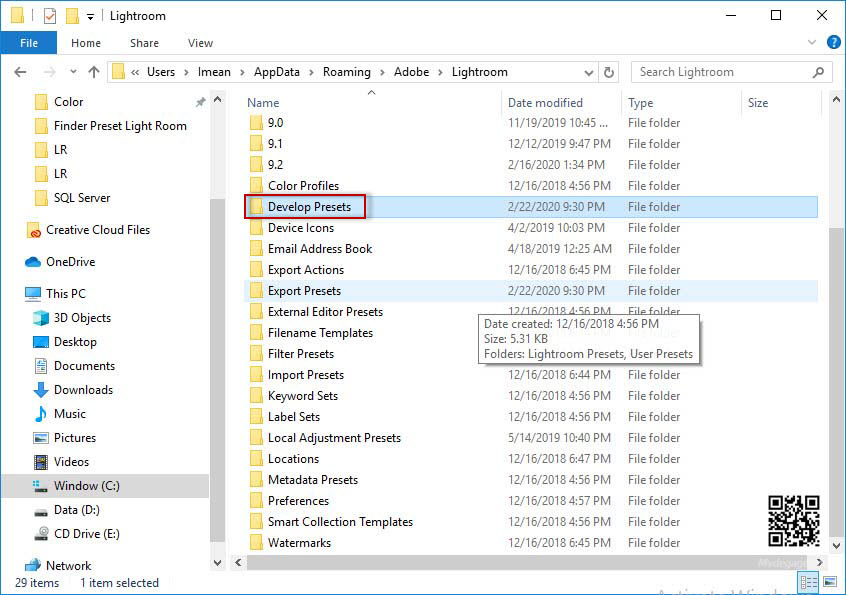Switch to the Share ribbon tab
This screenshot has height=595, width=846.
[144, 43]
